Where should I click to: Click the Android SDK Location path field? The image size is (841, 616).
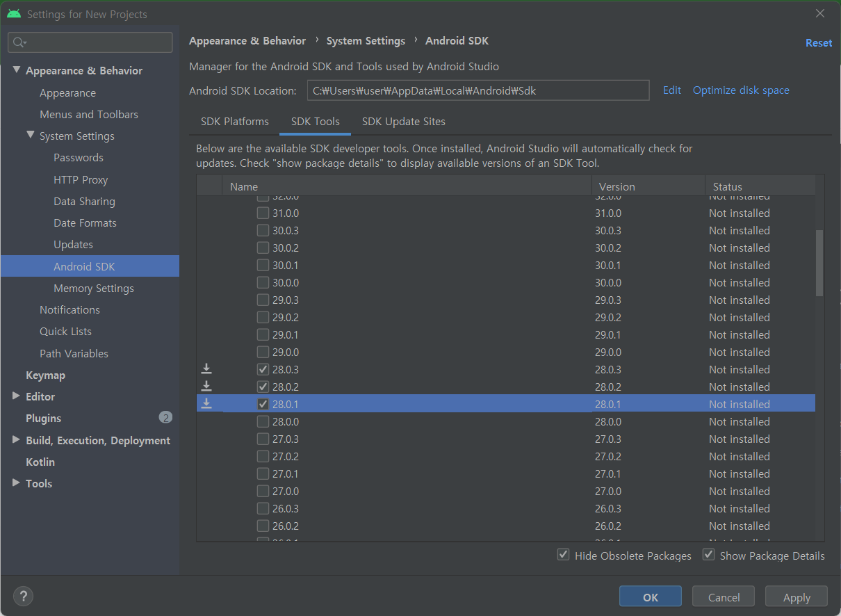(x=478, y=90)
